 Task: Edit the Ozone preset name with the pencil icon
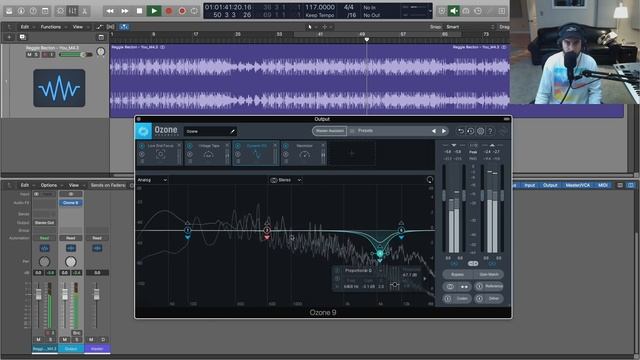pyautogui.click(x=232, y=131)
